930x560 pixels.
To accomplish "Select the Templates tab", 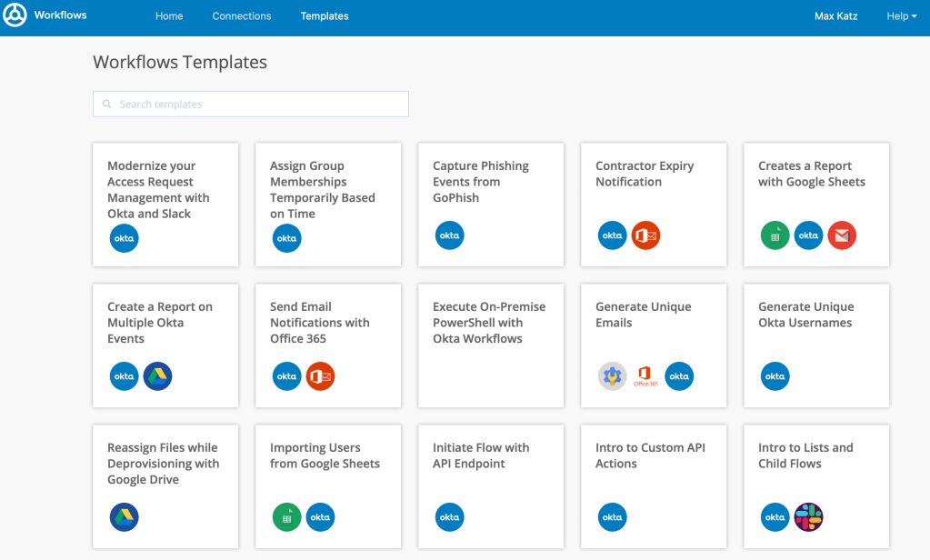I will point(325,16).
